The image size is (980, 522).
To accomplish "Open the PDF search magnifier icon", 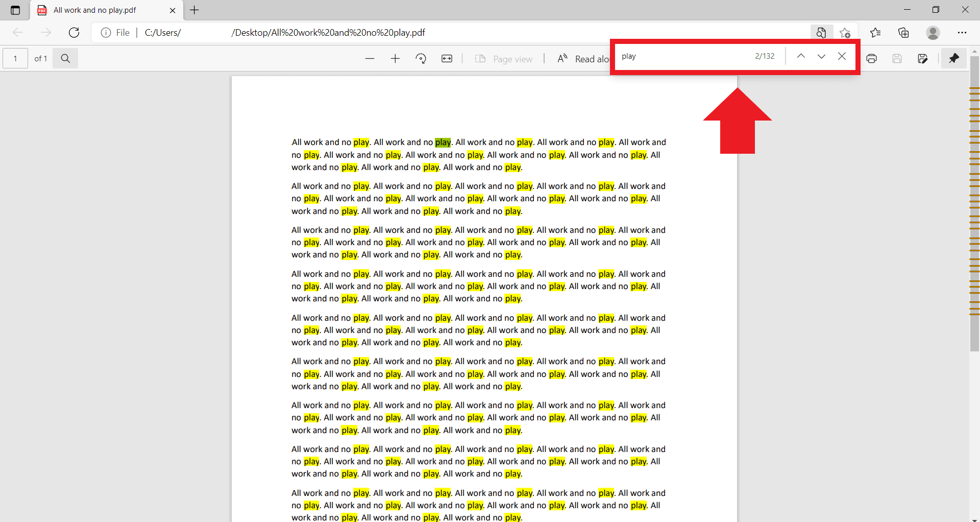I will (x=65, y=59).
